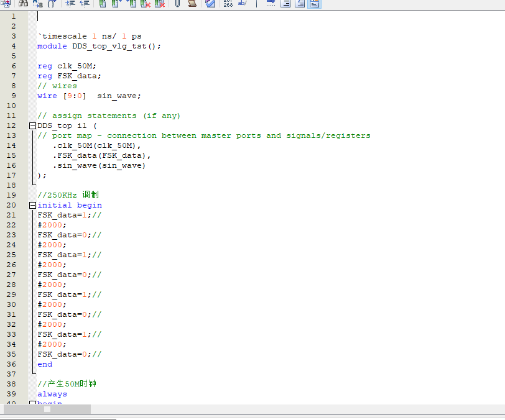
Task: Click FSK_data=0 on line 23
Action: coord(62,235)
